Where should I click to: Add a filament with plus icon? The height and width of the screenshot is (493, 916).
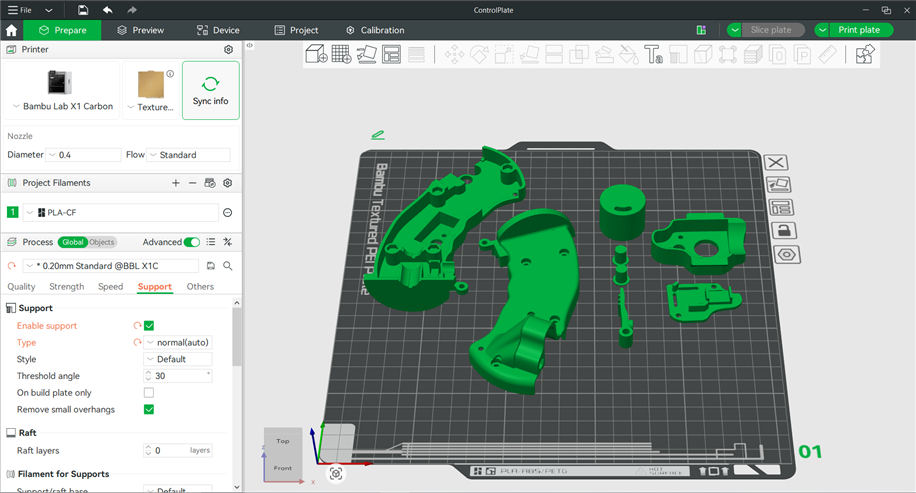pos(176,183)
